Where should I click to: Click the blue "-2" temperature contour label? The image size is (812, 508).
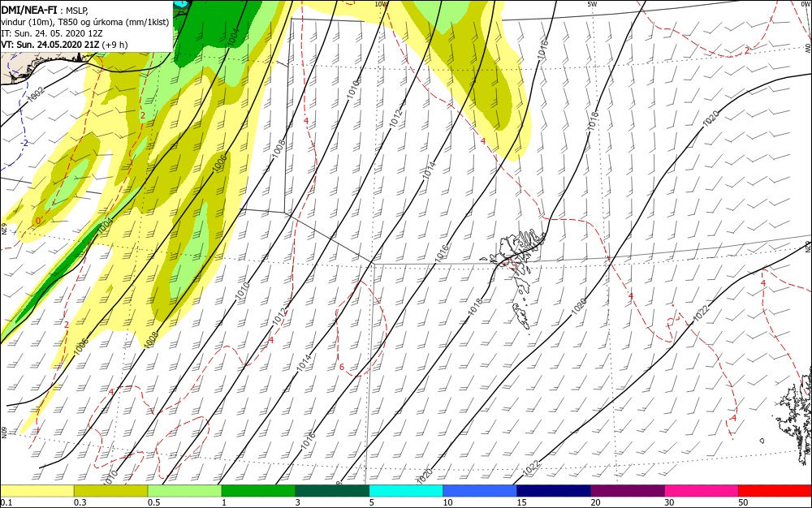[x=24, y=143]
